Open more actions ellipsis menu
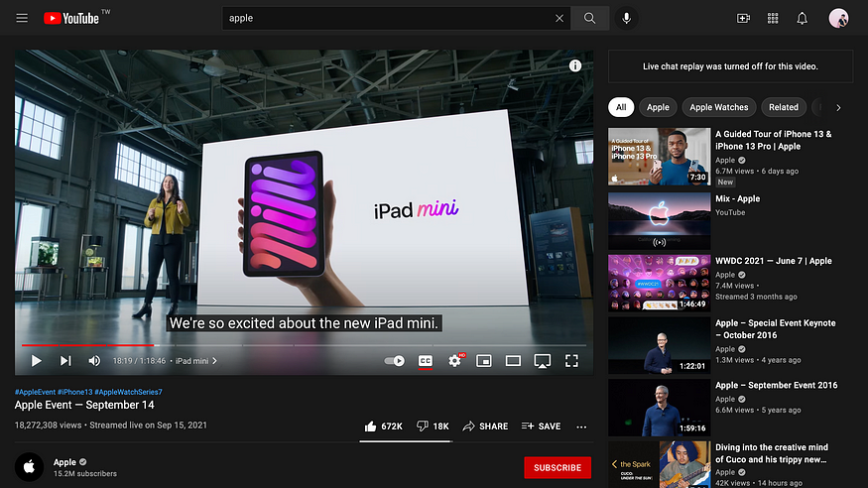 (580, 427)
